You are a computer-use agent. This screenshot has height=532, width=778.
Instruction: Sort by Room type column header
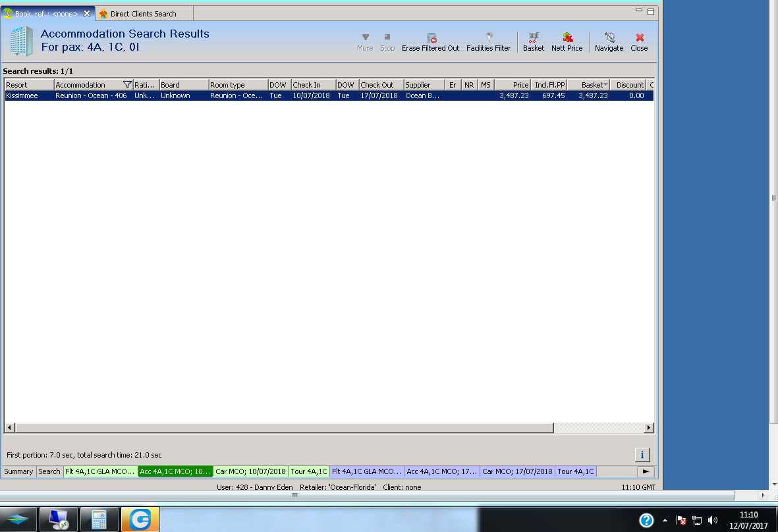[x=238, y=85]
